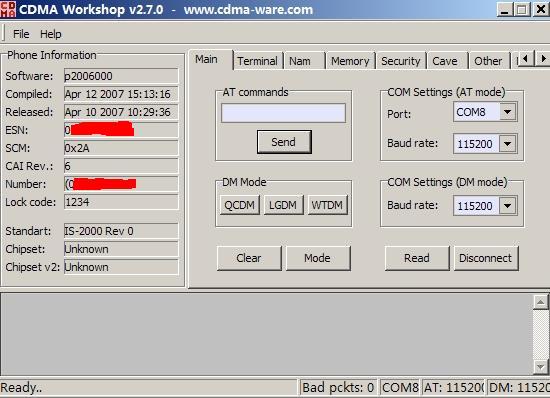Viewport: 550px width, 398px height.
Task: Open the DM mode Baud rate dropdown
Action: click(x=508, y=205)
